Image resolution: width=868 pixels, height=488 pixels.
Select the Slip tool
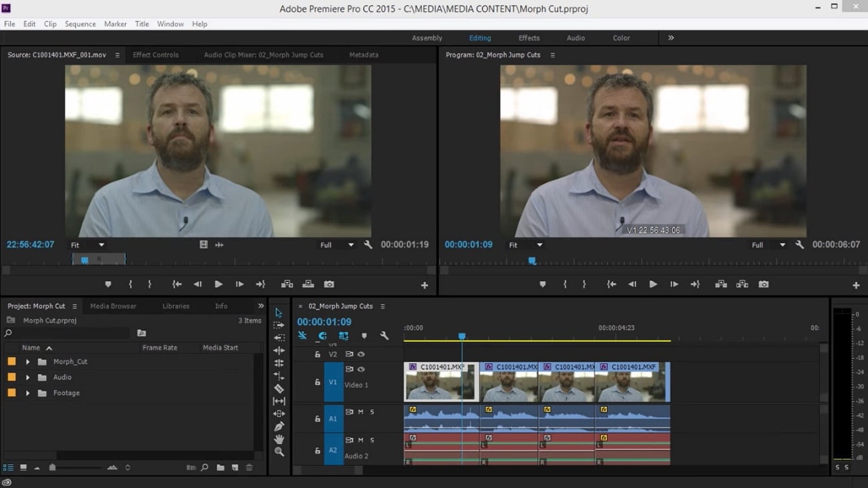coord(279,401)
